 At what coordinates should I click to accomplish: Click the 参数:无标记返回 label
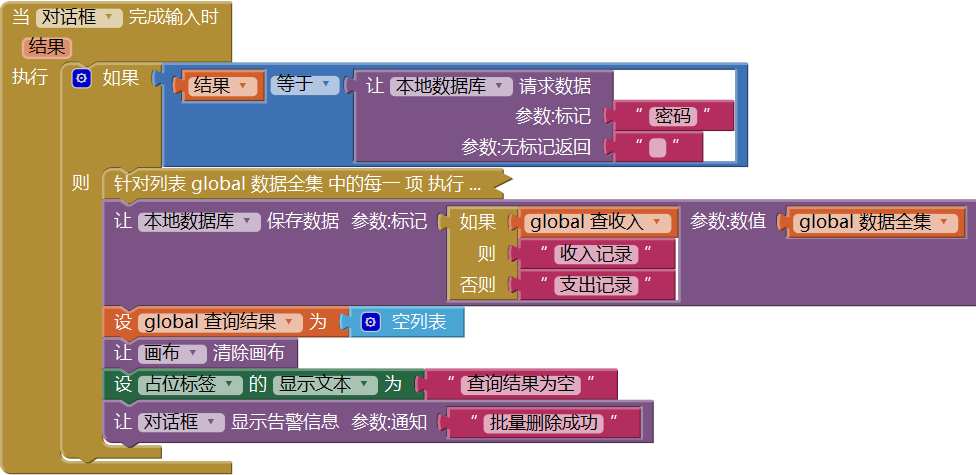(525, 147)
